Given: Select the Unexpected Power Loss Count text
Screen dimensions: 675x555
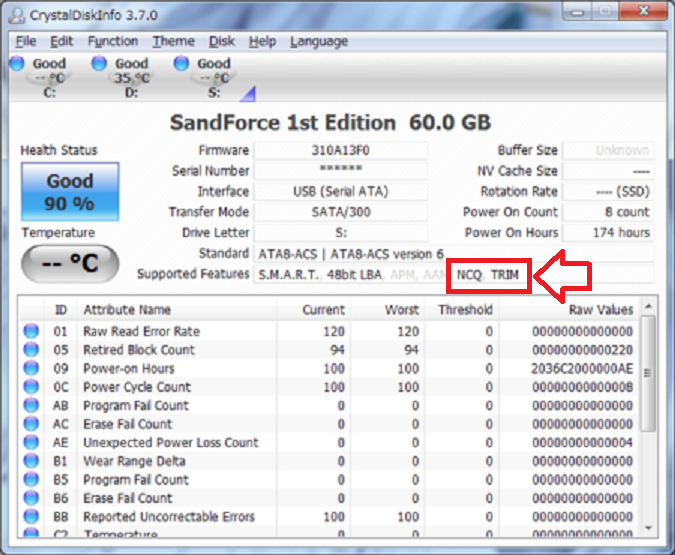Looking at the screenshot, I should click(171, 443).
